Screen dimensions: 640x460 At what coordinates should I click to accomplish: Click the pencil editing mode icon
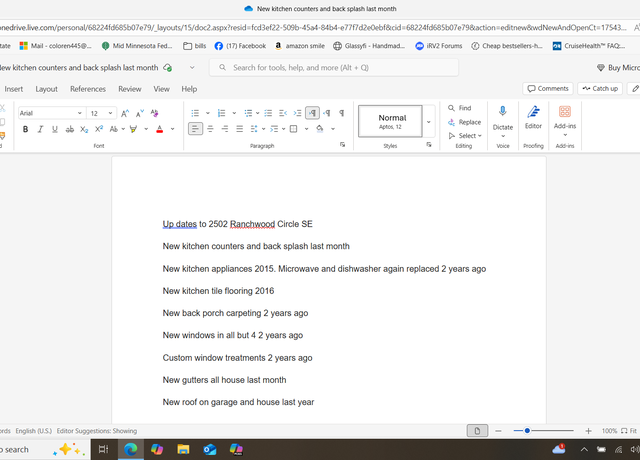pos(635,89)
